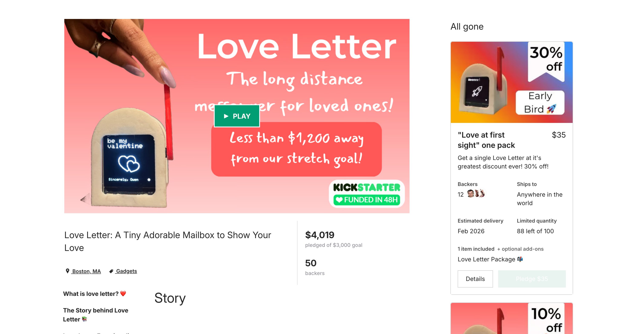
Task: Click the mailbox emoji beside Love Letter Package
Action: 520,259
